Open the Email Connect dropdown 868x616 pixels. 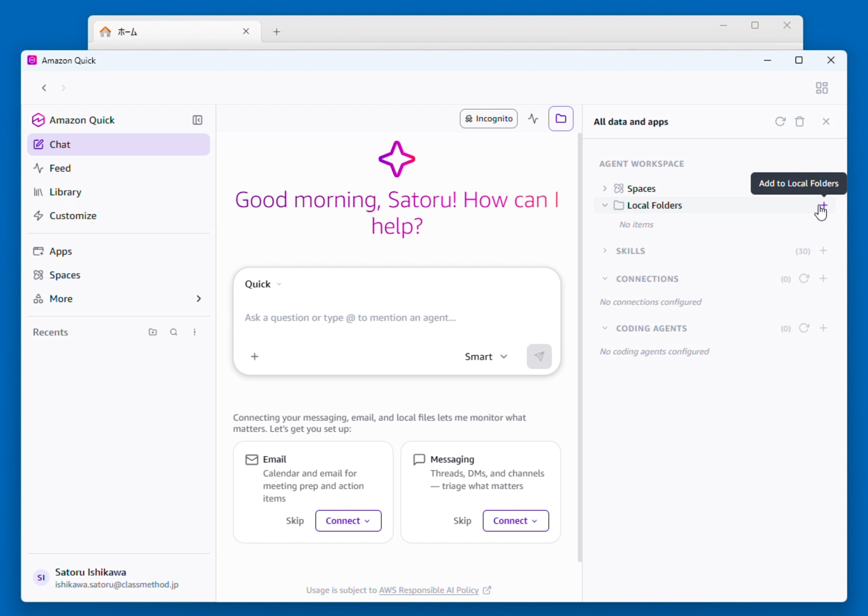coord(348,521)
